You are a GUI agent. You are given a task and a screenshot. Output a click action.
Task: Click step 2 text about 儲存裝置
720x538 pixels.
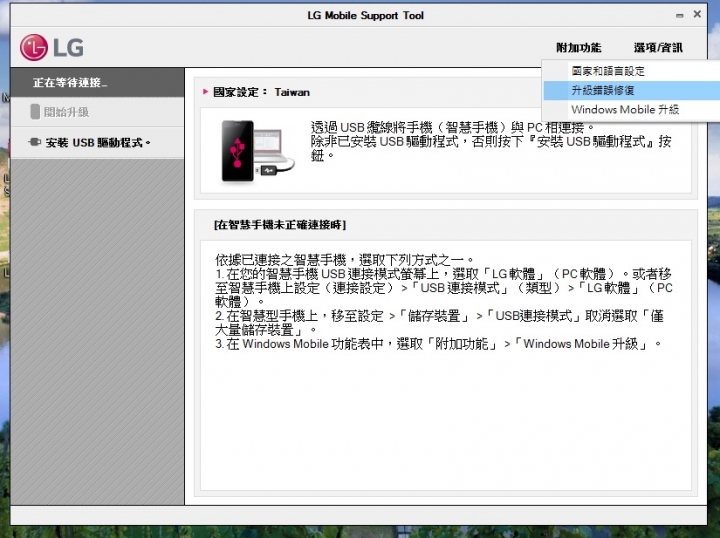coord(439,323)
